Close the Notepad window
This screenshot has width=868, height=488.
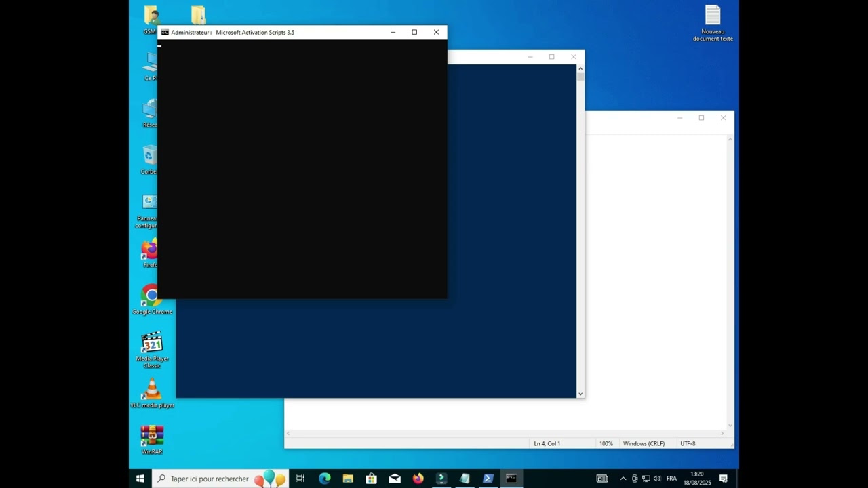point(723,118)
